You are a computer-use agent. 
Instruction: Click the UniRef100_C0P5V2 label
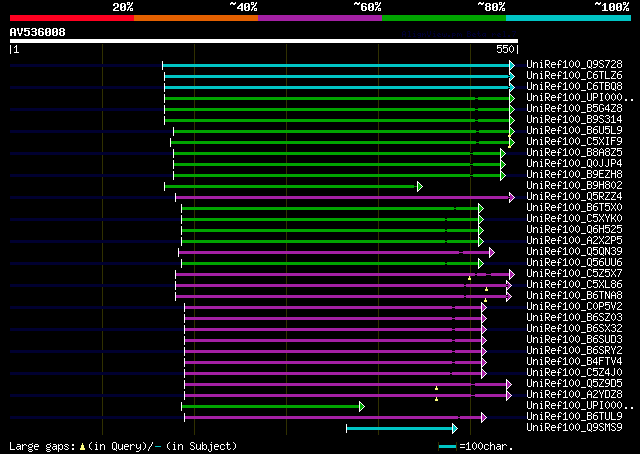coord(574,307)
